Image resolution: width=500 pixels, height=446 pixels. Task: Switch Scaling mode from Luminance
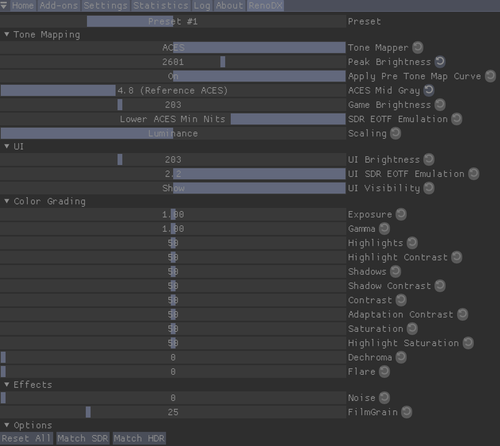(173, 133)
